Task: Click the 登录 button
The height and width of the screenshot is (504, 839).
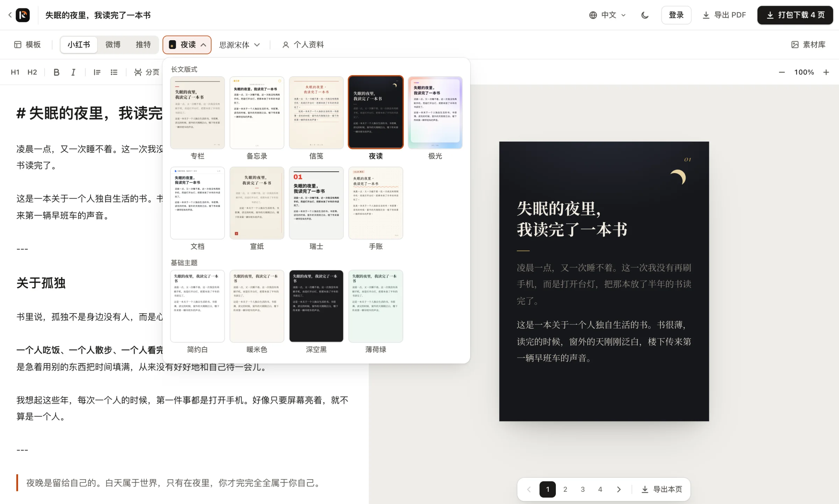Action: [x=676, y=15]
